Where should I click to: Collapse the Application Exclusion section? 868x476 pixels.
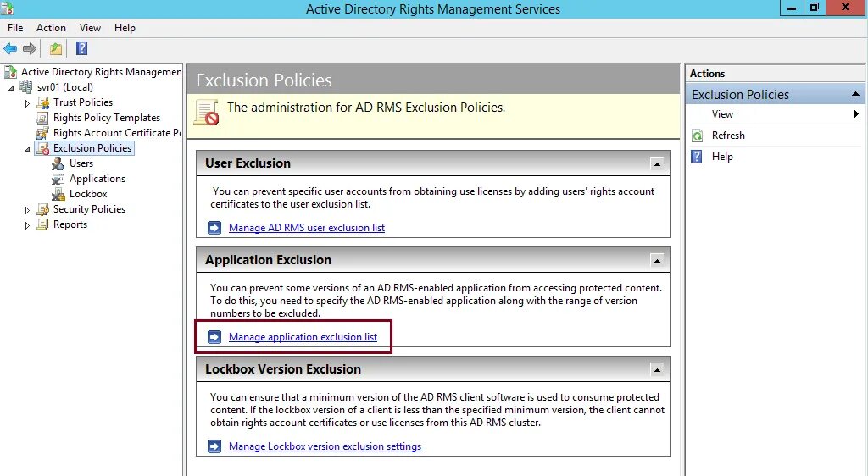tap(657, 260)
